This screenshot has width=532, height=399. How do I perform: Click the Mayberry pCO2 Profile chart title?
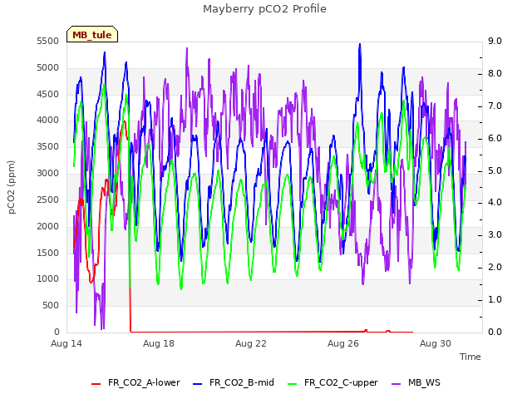pyautogui.click(x=264, y=9)
